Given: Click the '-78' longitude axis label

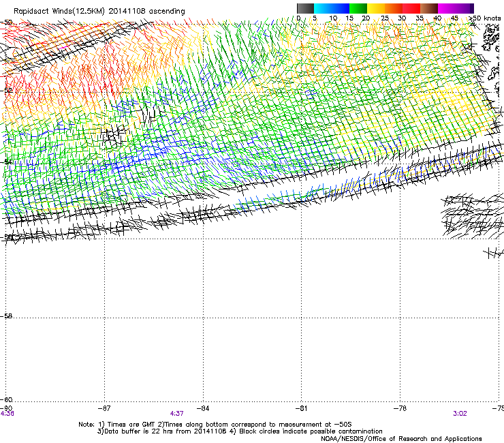Looking at the screenshot, I should click(400, 408).
